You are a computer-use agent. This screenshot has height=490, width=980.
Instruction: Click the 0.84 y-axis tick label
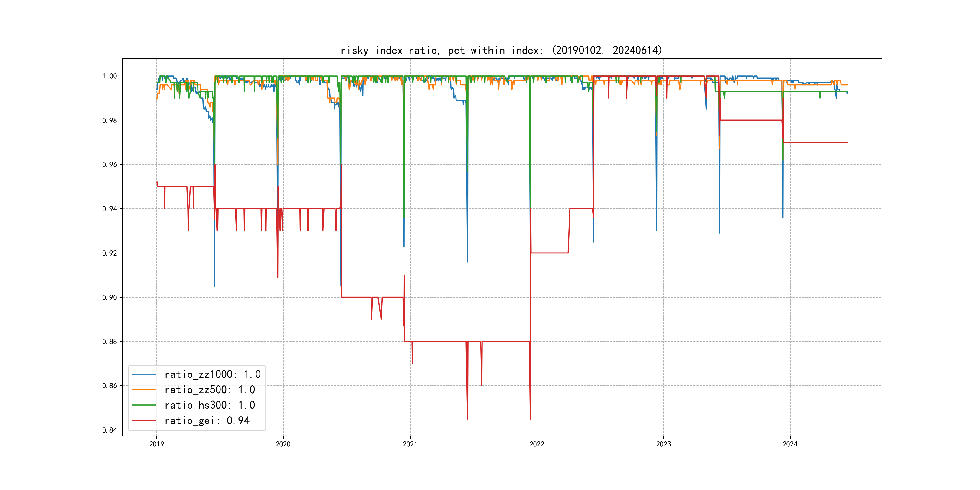[x=109, y=430]
